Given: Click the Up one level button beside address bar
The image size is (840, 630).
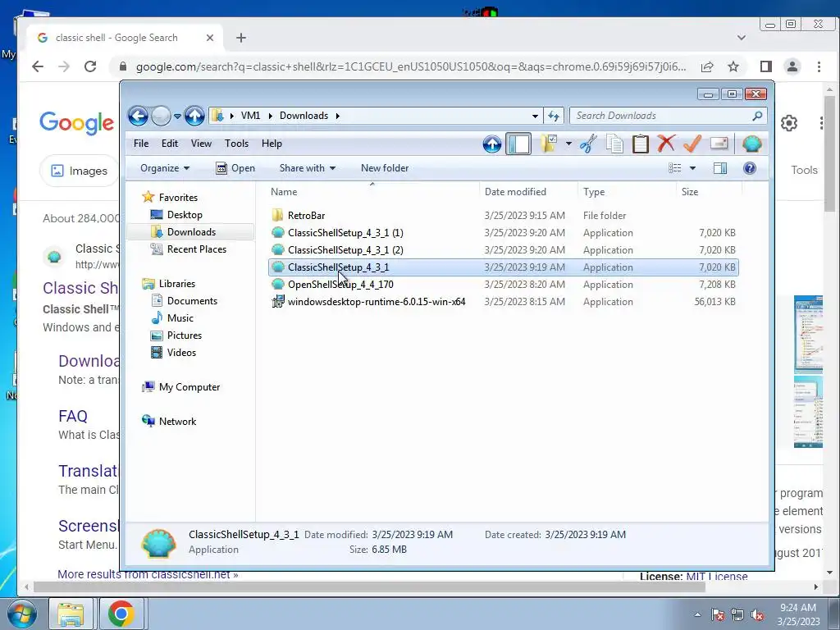Looking at the screenshot, I should [x=194, y=116].
